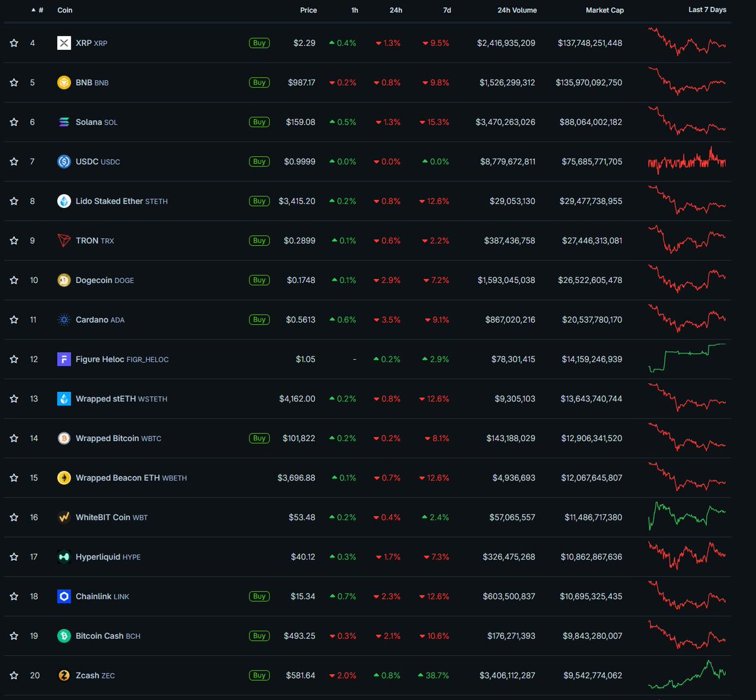Viewport: 756px width, 700px height.
Task: Sort by 24h change header
Action: tap(396, 10)
